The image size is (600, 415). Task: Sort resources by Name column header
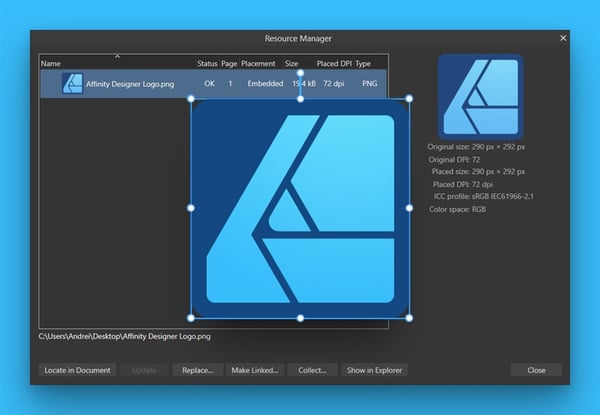coord(51,63)
